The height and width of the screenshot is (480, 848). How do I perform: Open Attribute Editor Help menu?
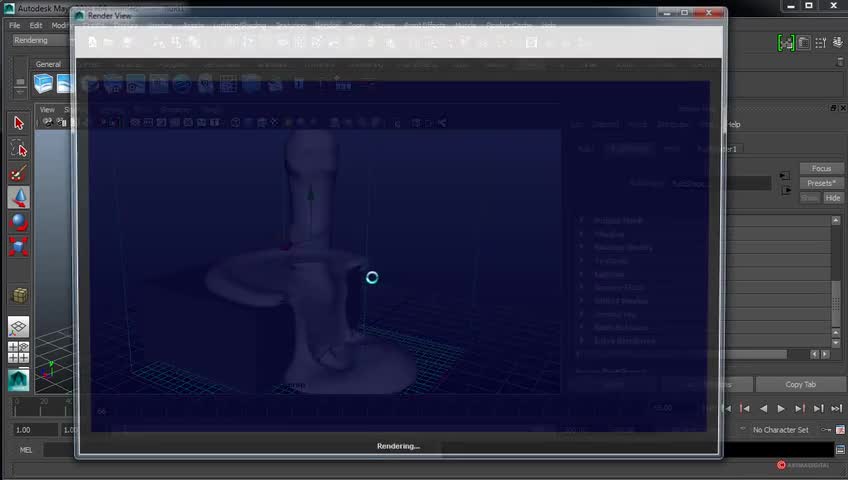pyautogui.click(x=733, y=124)
